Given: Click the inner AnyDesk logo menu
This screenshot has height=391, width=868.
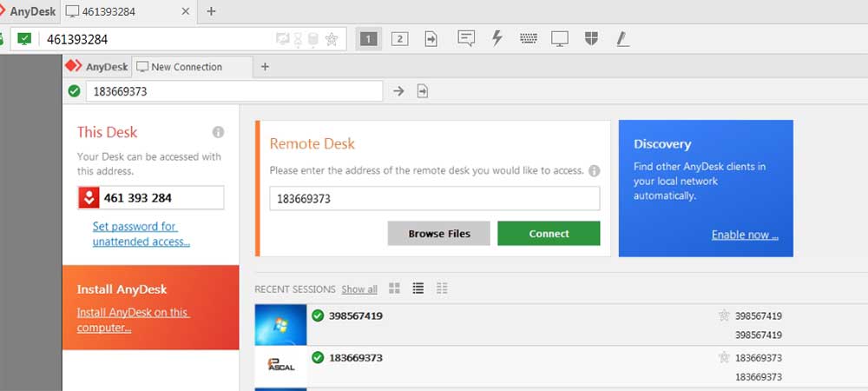Looking at the screenshot, I should pos(97,66).
